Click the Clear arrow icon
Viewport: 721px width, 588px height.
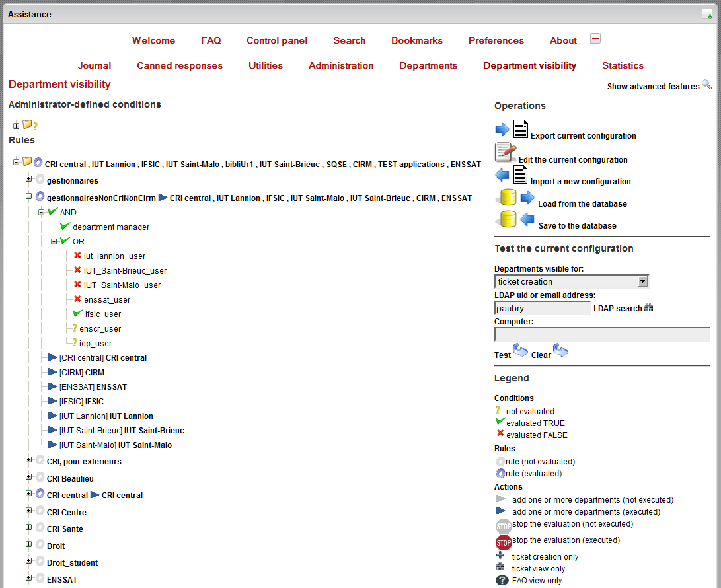(561, 351)
